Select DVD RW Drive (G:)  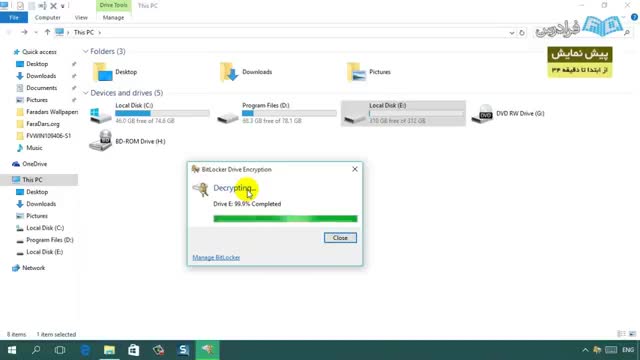pos(508,113)
